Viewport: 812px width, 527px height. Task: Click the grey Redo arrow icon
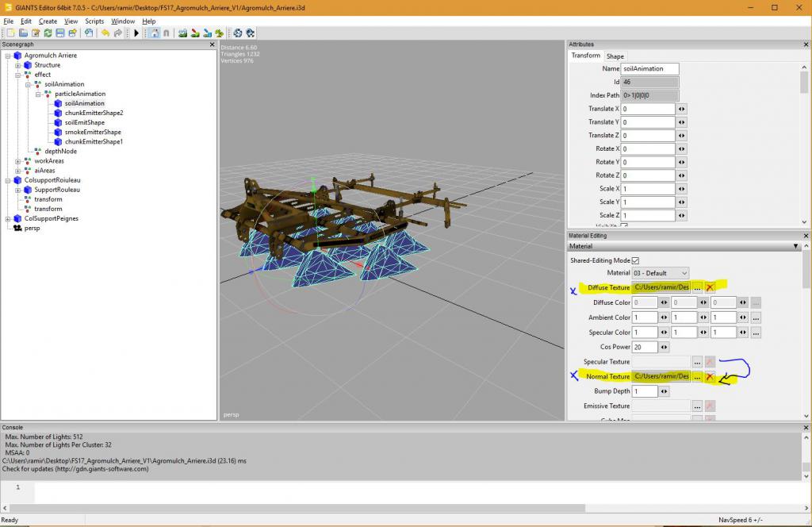(118, 33)
